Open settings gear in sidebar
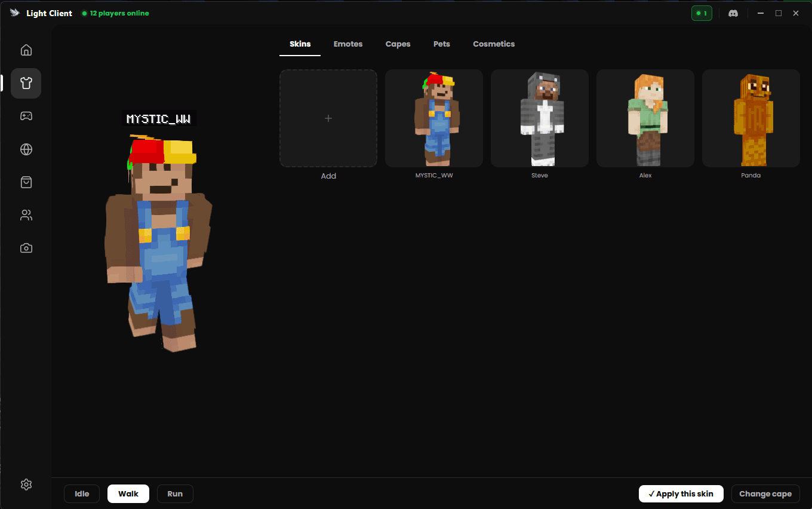The image size is (812, 509). (x=26, y=485)
